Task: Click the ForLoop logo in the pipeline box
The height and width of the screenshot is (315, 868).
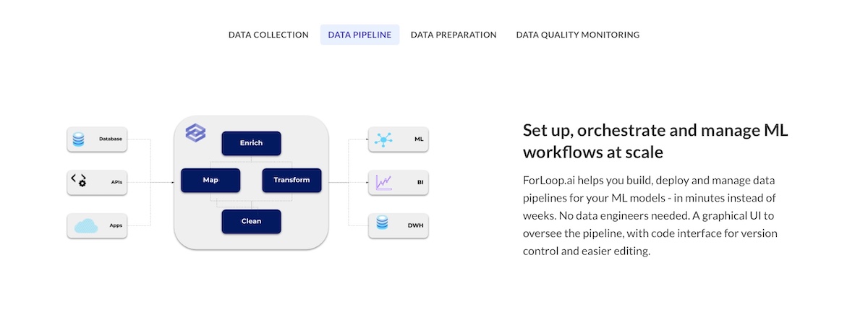Action: pos(195,133)
